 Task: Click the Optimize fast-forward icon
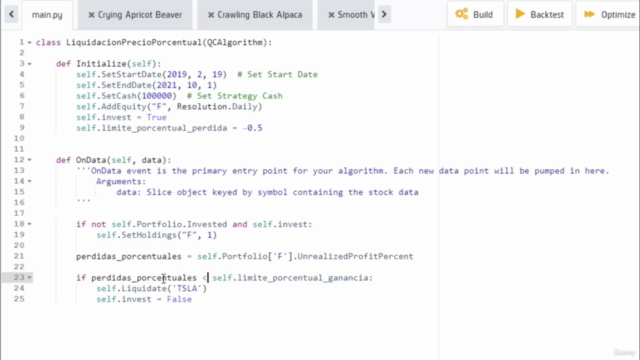coord(589,14)
